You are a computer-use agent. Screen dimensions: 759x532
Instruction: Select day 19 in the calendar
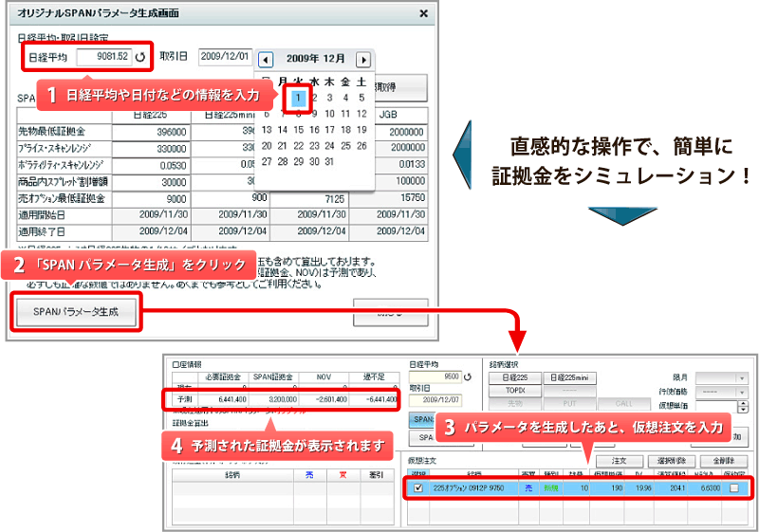pos(361,130)
